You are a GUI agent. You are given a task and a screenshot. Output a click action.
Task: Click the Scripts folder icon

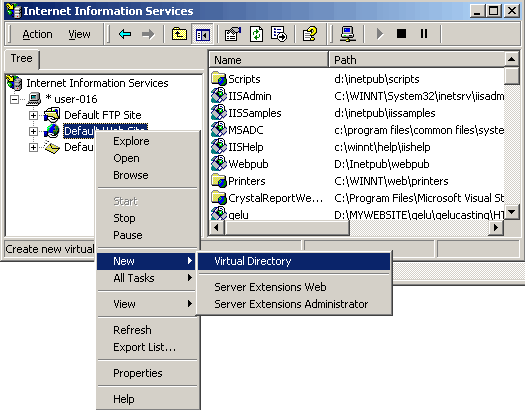point(219,79)
